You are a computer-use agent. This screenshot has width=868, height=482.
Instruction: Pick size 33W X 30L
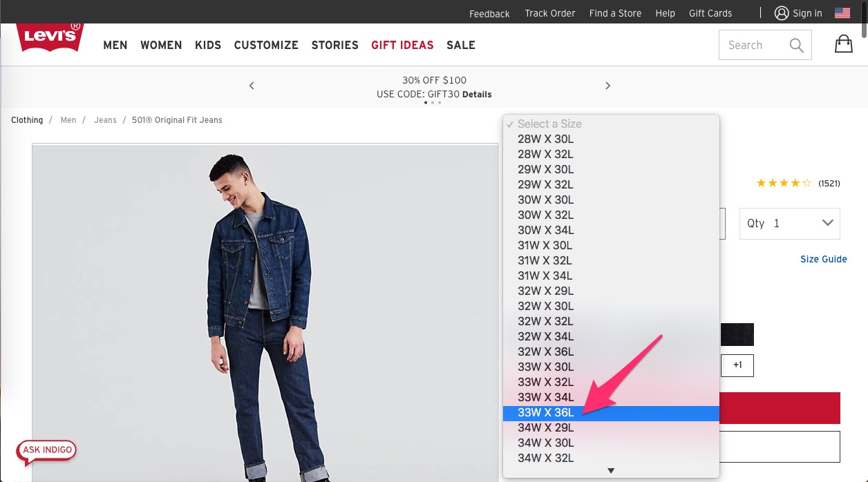(611, 367)
